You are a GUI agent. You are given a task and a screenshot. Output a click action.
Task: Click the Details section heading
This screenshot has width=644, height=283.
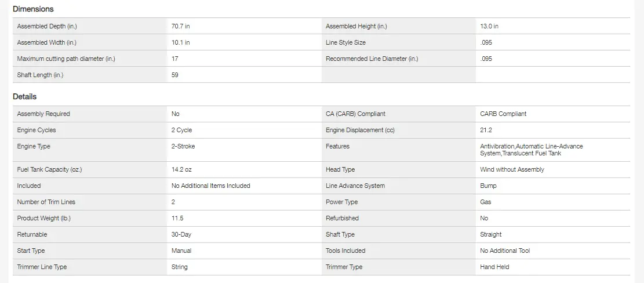point(25,97)
